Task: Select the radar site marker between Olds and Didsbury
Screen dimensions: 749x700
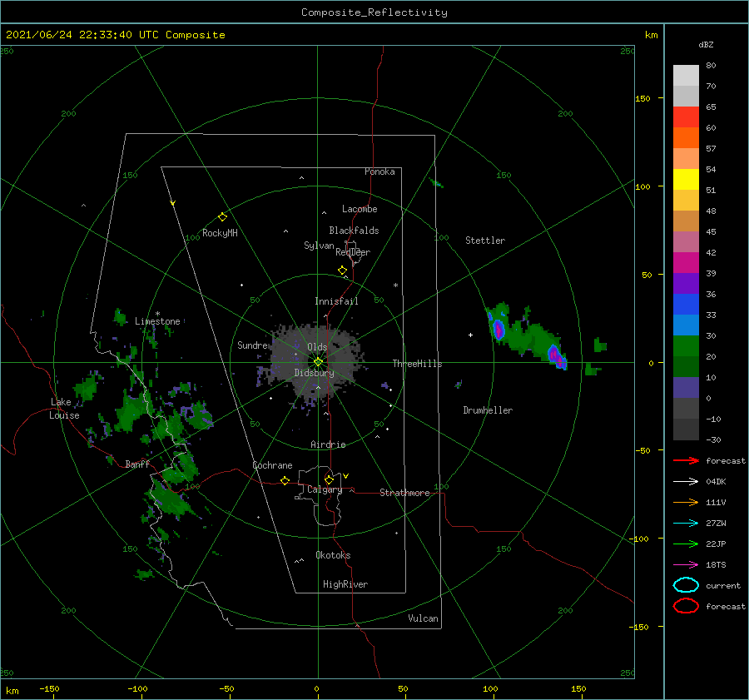Action: point(318,362)
